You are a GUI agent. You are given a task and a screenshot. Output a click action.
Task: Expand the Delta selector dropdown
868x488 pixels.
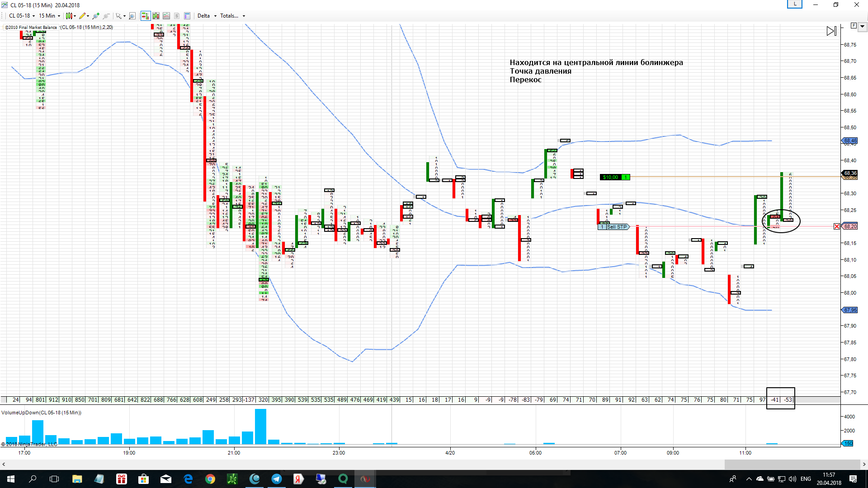(215, 16)
